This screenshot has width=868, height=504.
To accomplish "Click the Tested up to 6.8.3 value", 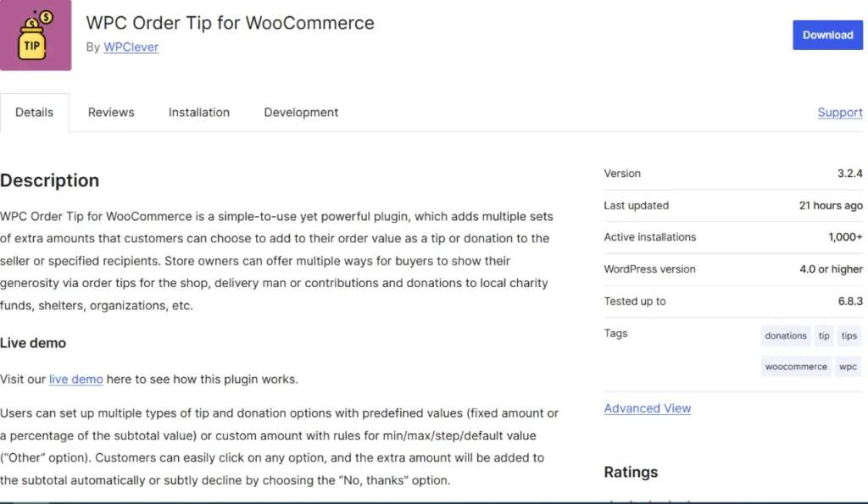I will (848, 301).
